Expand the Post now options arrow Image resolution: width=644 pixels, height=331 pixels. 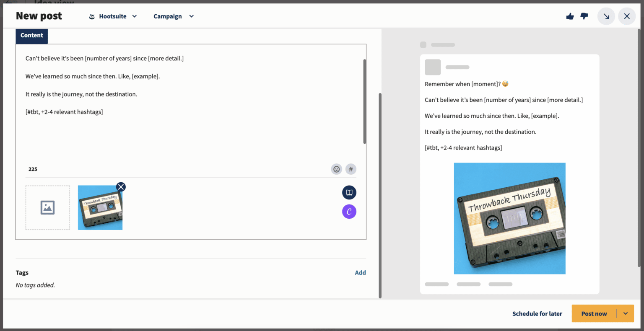tap(626, 313)
